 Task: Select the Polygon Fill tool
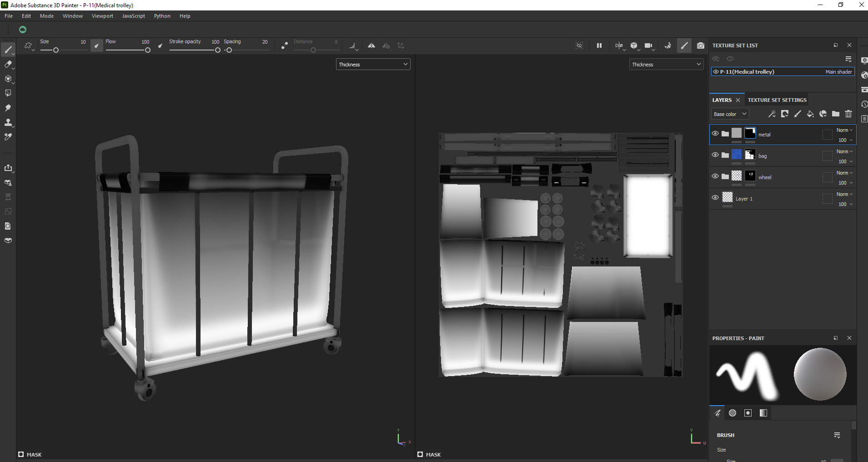pos(8,93)
